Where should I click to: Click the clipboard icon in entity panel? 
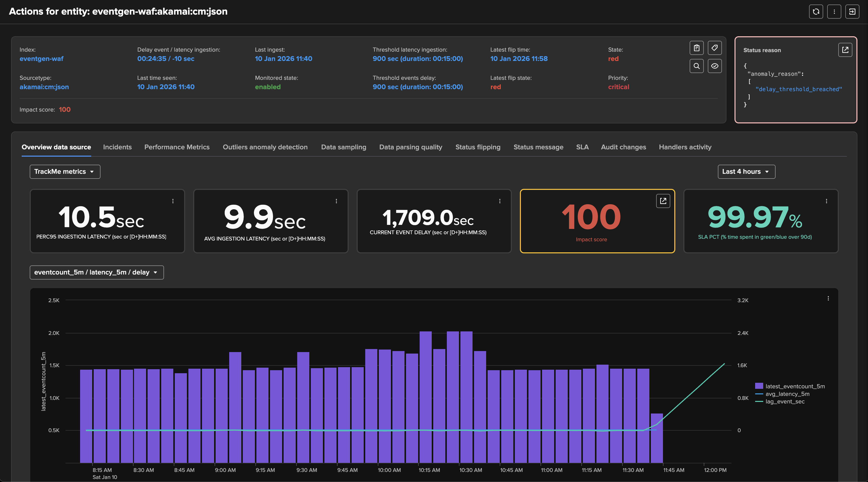click(696, 48)
